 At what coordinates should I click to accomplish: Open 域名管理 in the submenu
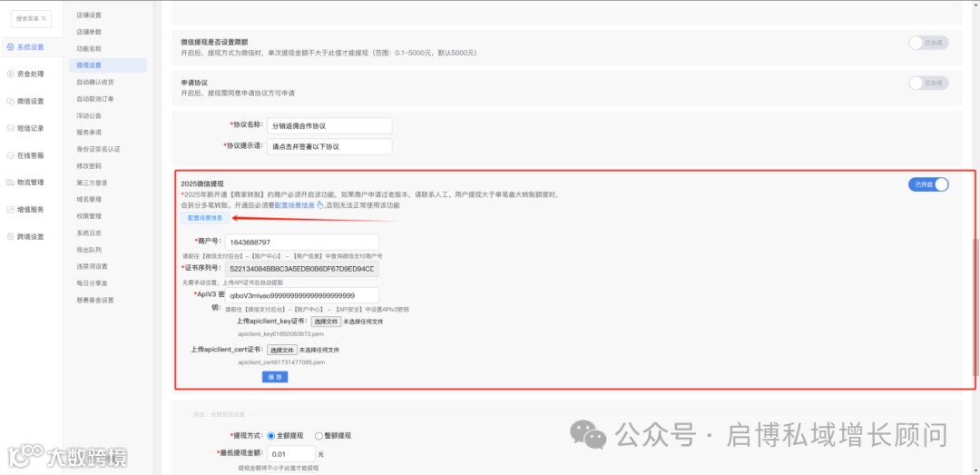(89, 199)
